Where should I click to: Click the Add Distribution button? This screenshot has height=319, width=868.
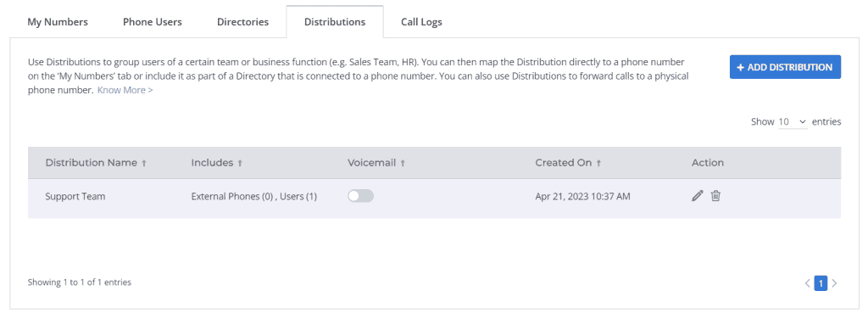pos(785,67)
